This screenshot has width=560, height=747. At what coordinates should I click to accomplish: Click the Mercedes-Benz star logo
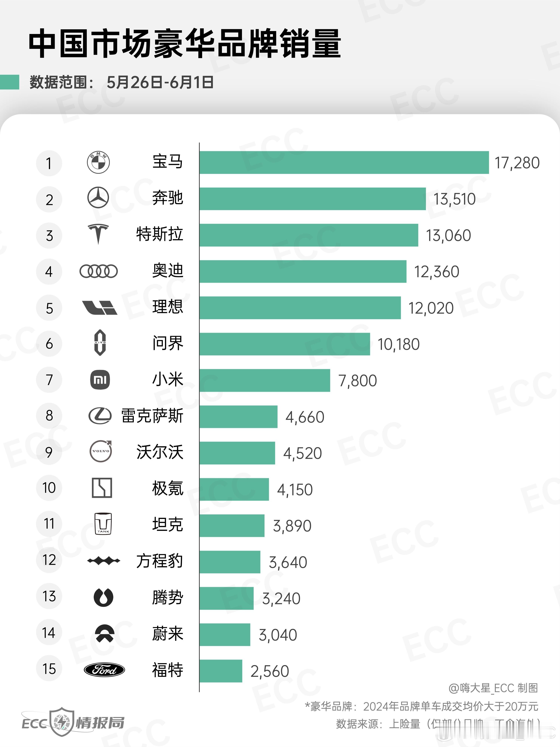[x=98, y=198]
